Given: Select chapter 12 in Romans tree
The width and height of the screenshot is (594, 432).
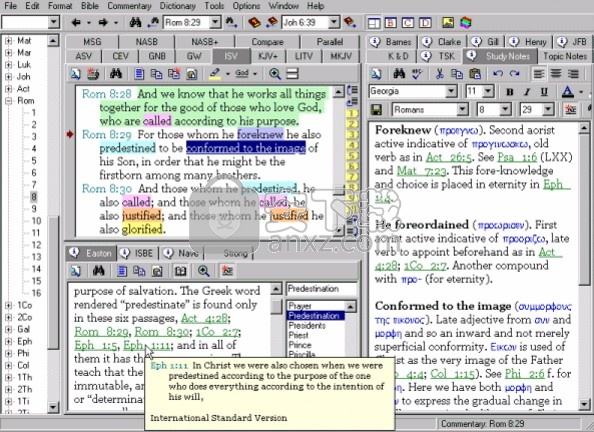Looking at the screenshot, I should click(36, 245).
